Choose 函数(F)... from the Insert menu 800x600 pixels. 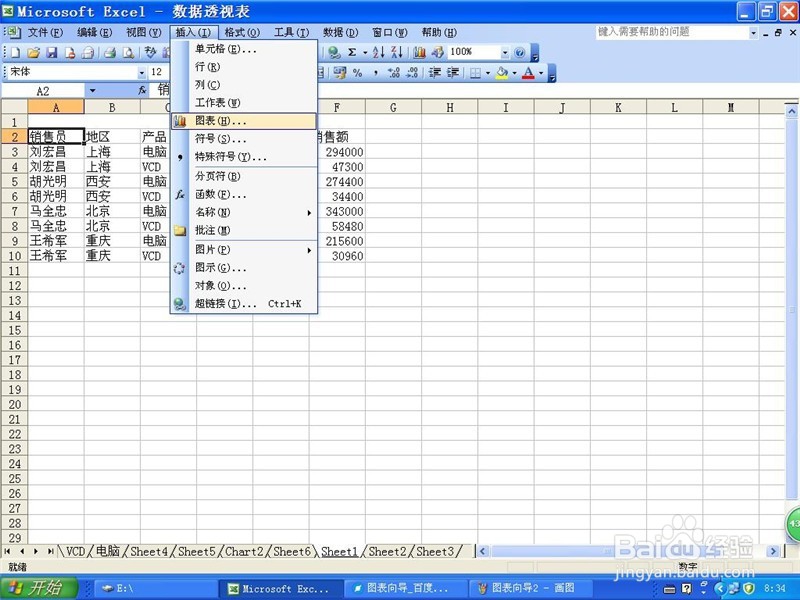tap(244, 194)
